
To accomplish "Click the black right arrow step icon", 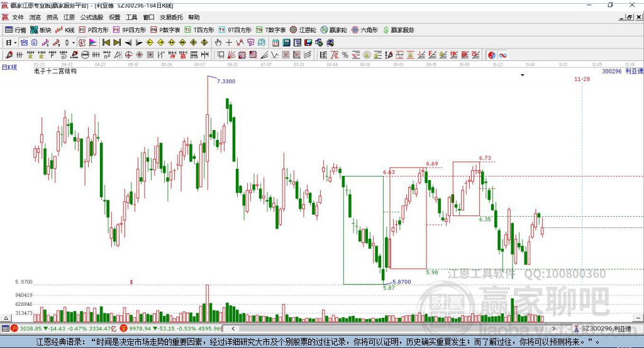I will click(x=139, y=43).
